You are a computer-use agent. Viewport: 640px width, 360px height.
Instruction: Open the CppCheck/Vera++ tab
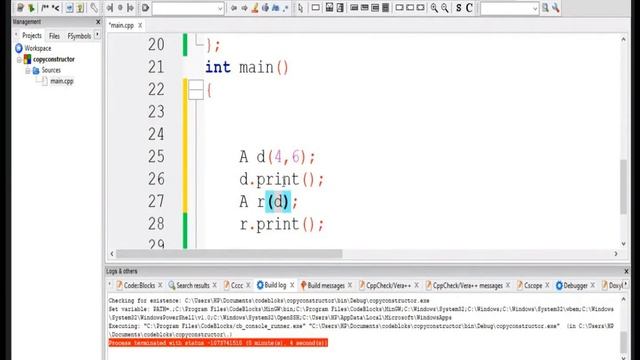[388, 285]
